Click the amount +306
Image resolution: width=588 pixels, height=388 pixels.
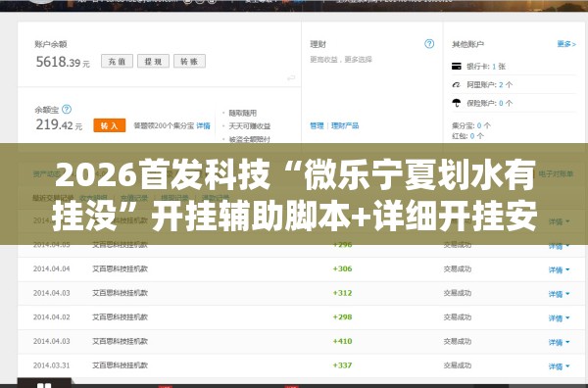pos(342,268)
